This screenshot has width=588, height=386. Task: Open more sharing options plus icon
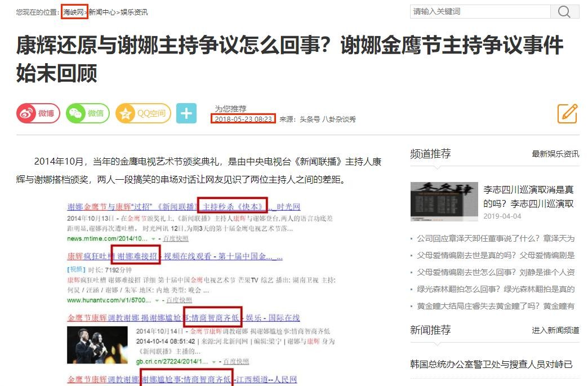point(186,113)
